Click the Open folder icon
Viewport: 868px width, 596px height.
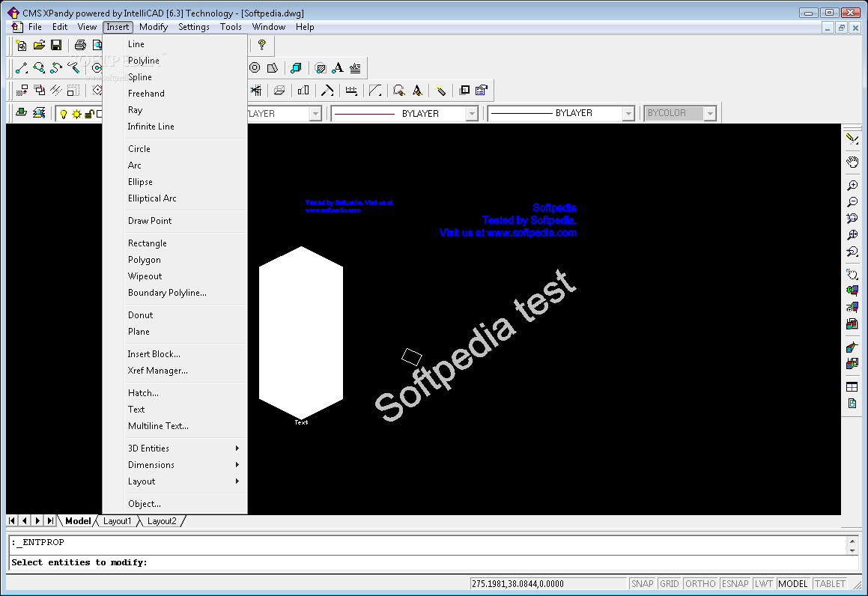(x=39, y=46)
